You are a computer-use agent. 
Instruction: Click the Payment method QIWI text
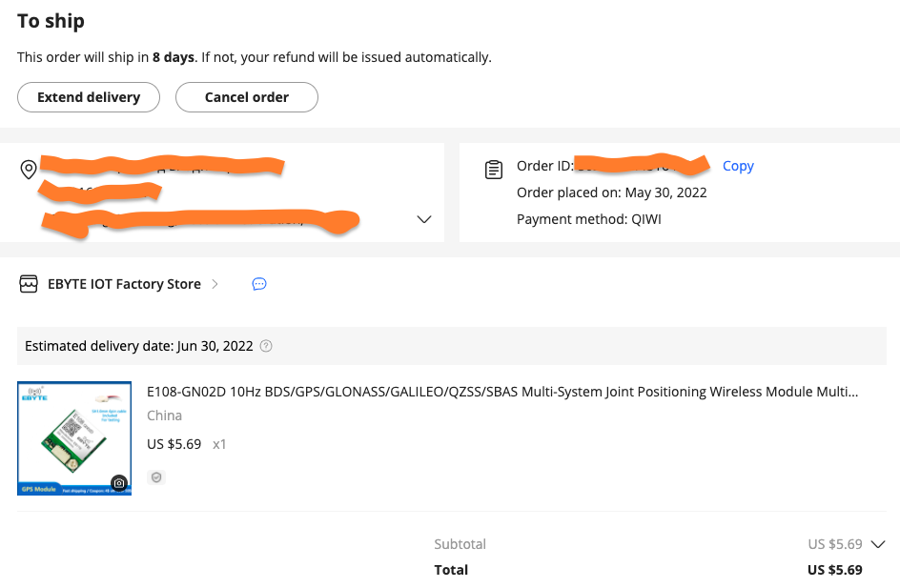pyautogui.click(x=588, y=219)
